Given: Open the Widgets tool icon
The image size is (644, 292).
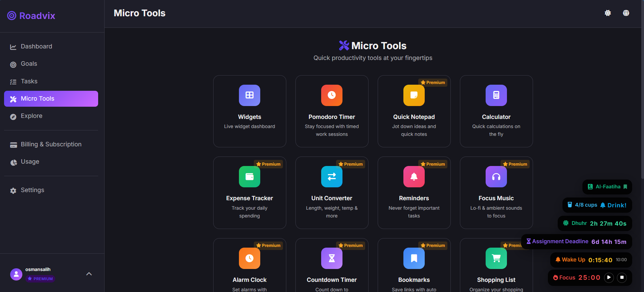Looking at the screenshot, I should 249,95.
